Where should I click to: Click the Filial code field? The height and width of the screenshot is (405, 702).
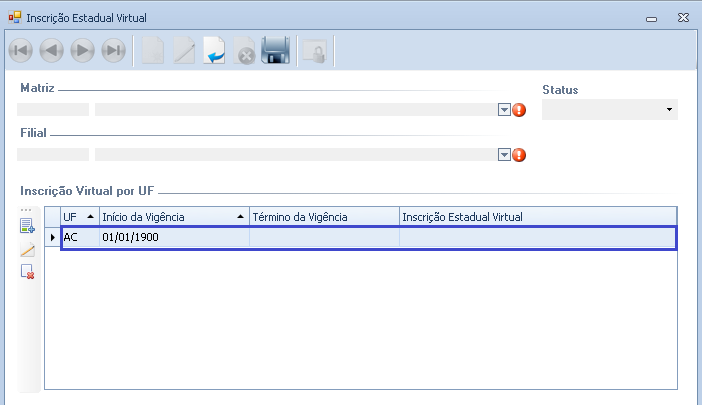pyautogui.click(x=53, y=155)
